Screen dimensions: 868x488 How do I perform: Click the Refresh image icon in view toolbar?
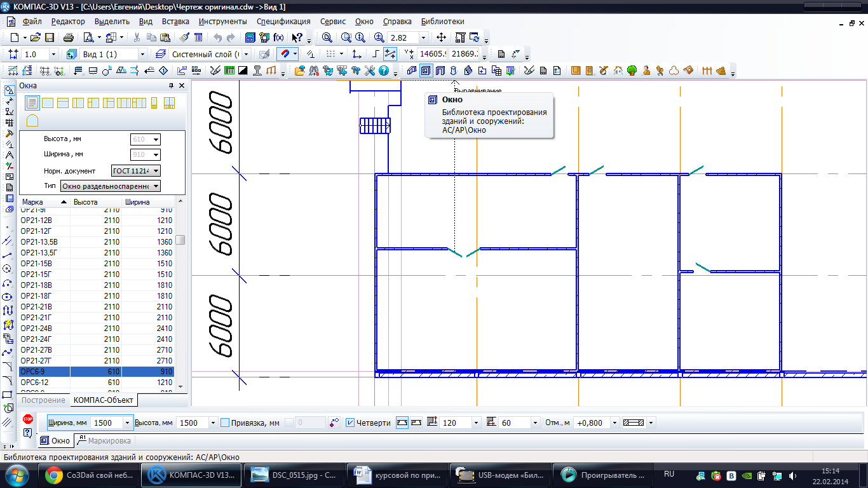(x=474, y=37)
